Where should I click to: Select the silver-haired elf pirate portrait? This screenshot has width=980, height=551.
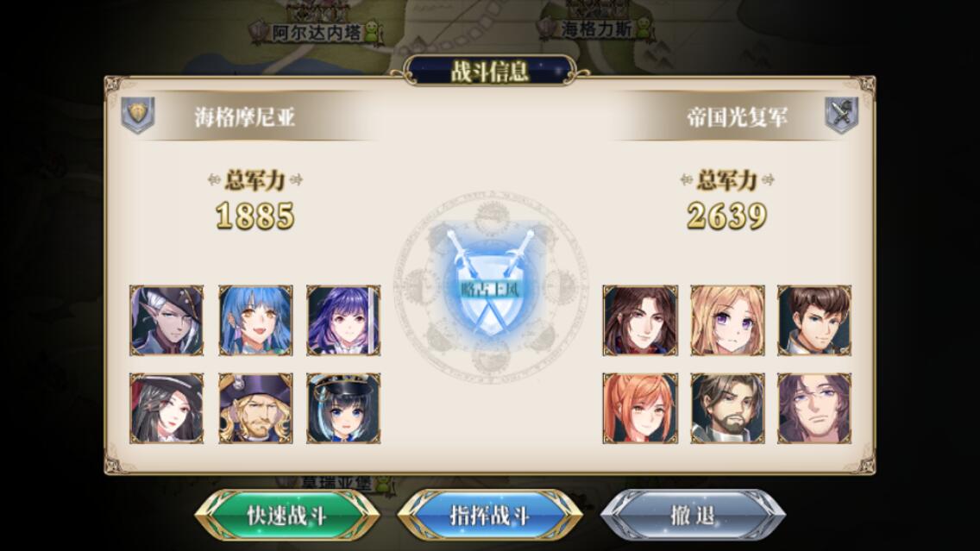(x=166, y=321)
